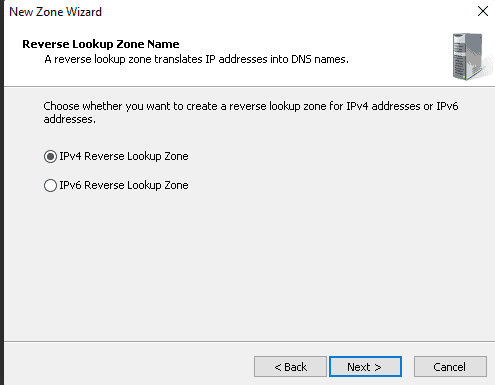Click the Reverse Lookup Zone Name heading

click(101, 44)
